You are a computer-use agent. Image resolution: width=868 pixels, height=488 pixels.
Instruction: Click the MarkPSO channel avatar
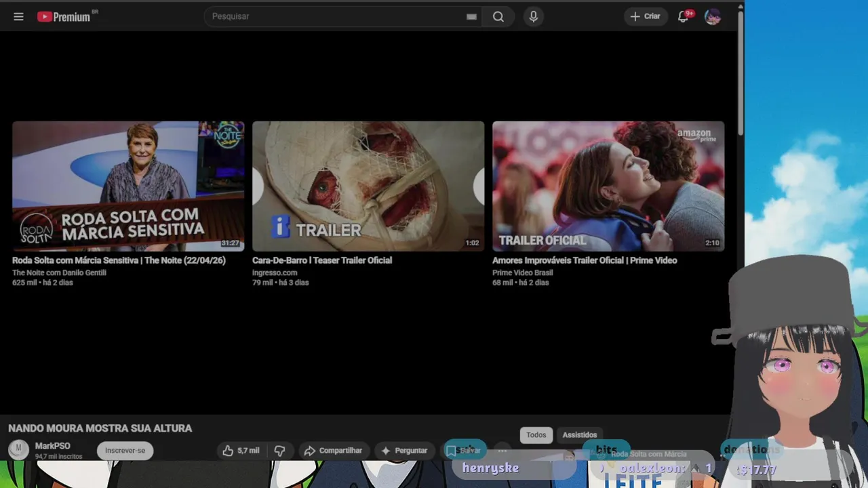pos(18,449)
